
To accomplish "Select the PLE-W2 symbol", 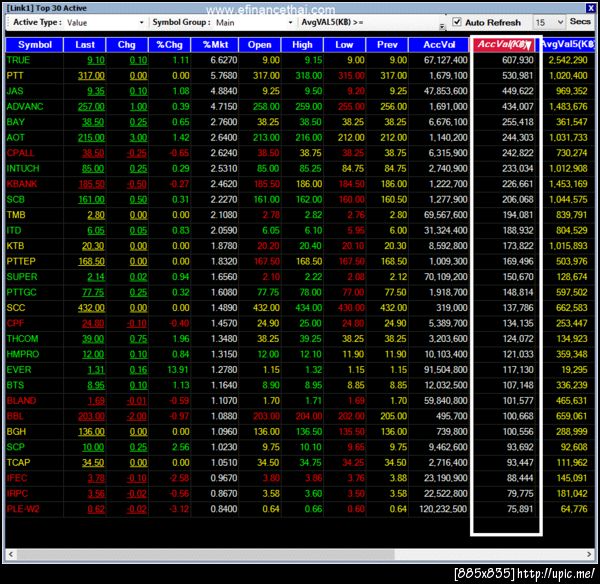I will pyautogui.click(x=23, y=509).
